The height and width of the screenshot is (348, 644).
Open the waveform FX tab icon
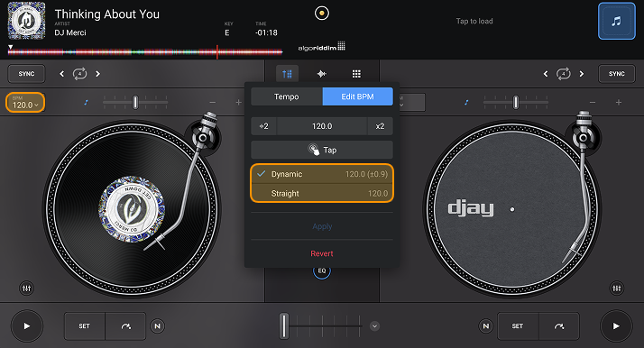click(x=322, y=74)
